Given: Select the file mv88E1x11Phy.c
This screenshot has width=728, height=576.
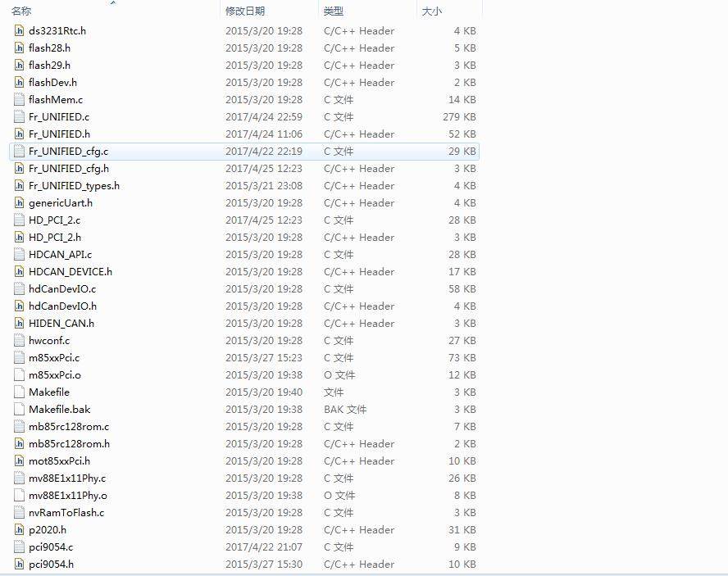Looking at the screenshot, I should point(68,478).
